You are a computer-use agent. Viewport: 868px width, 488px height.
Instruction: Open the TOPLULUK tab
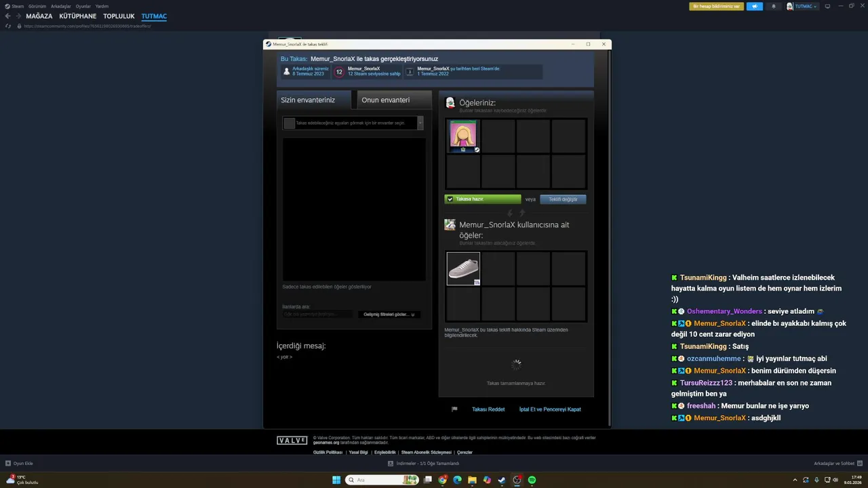click(119, 16)
